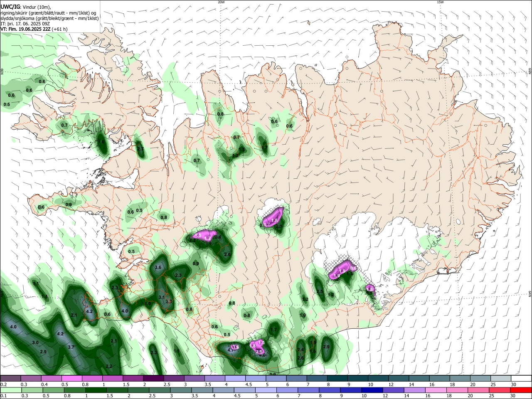This screenshot has width=532, height=399.
Task: Click the '2.5' precipitation value on the map
Action: pos(320,292)
